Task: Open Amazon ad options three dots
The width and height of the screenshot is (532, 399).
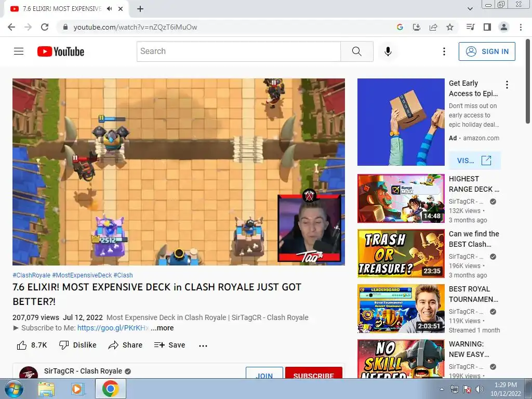Action: pyautogui.click(x=507, y=85)
